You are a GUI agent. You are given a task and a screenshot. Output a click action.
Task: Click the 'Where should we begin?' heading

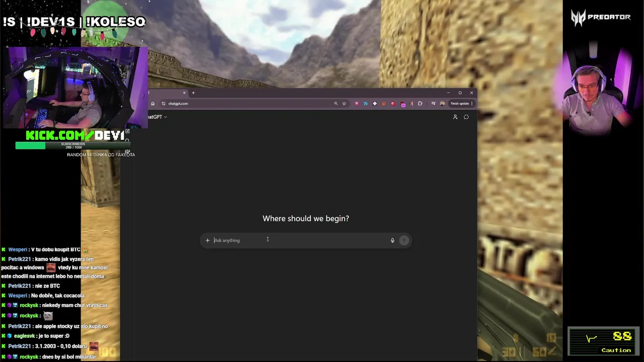click(305, 219)
